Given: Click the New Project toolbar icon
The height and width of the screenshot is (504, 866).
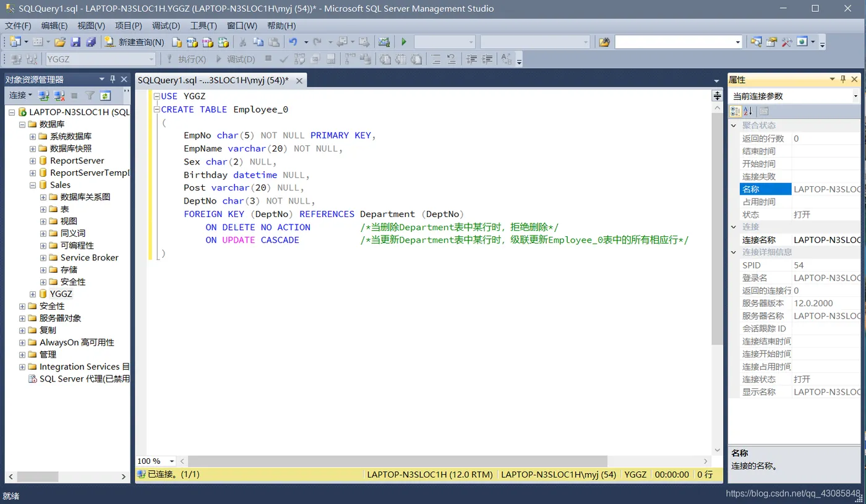Looking at the screenshot, I should (15, 42).
